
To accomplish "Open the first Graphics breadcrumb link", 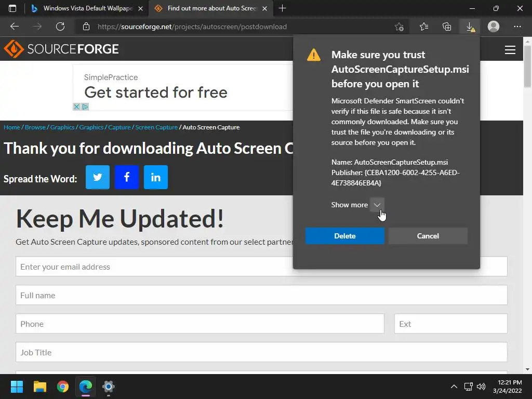I will [62, 127].
